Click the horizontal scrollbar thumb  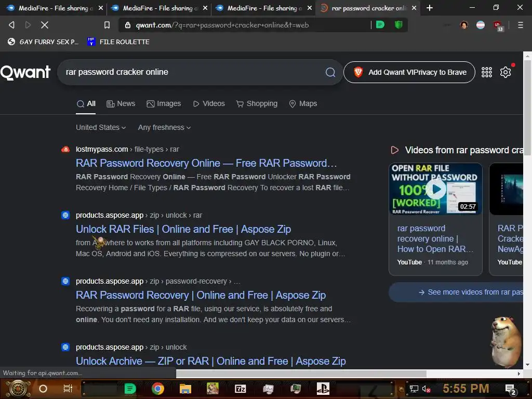[x=301, y=374]
